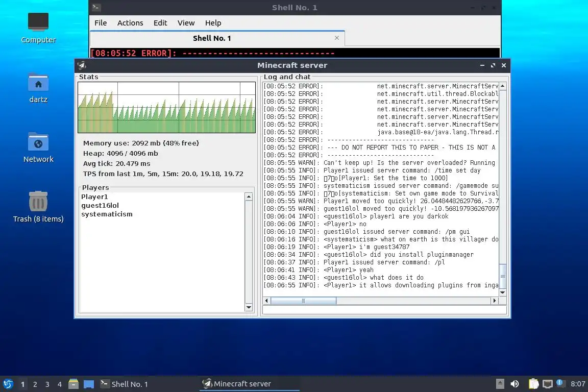
Task: Click the network monitor tray icon
Action: coord(548,384)
